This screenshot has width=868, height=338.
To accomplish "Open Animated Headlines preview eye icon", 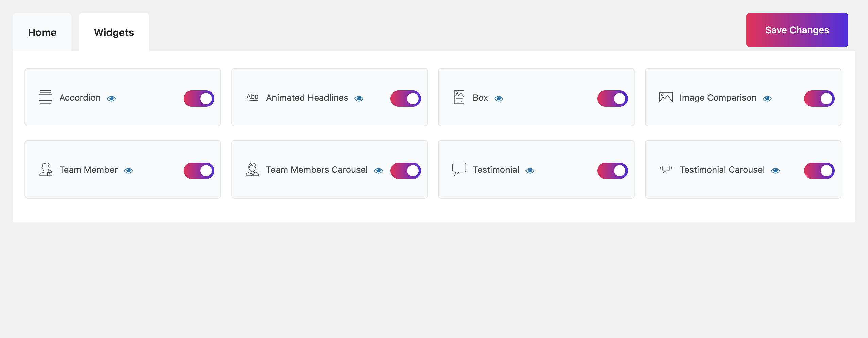I will click(359, 99).
